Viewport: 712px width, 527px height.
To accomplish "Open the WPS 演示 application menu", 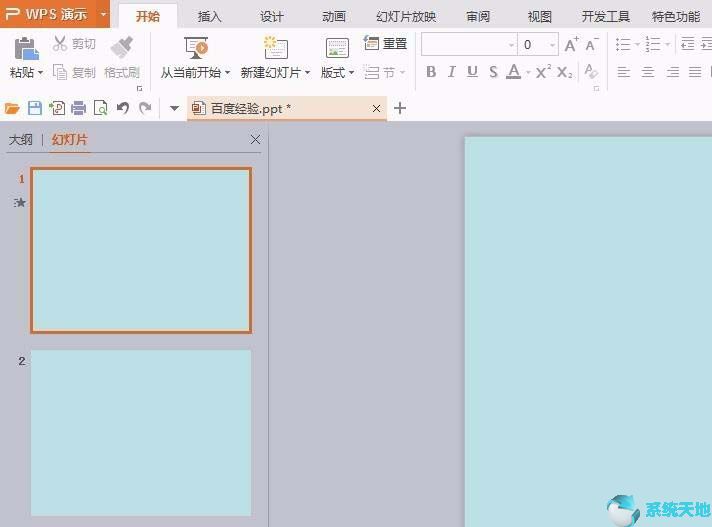I will (x=55, y=14).
